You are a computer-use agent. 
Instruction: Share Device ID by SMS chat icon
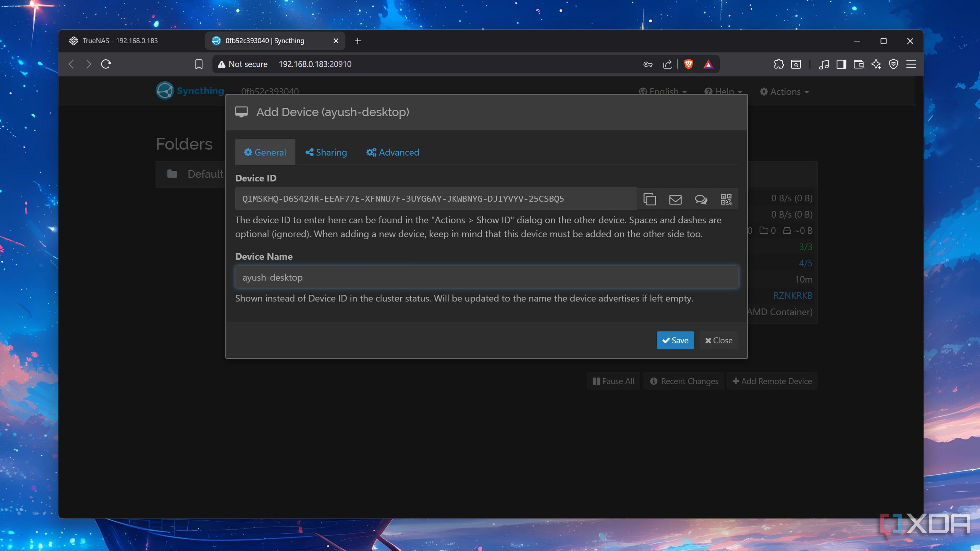[x=701, y=199]
